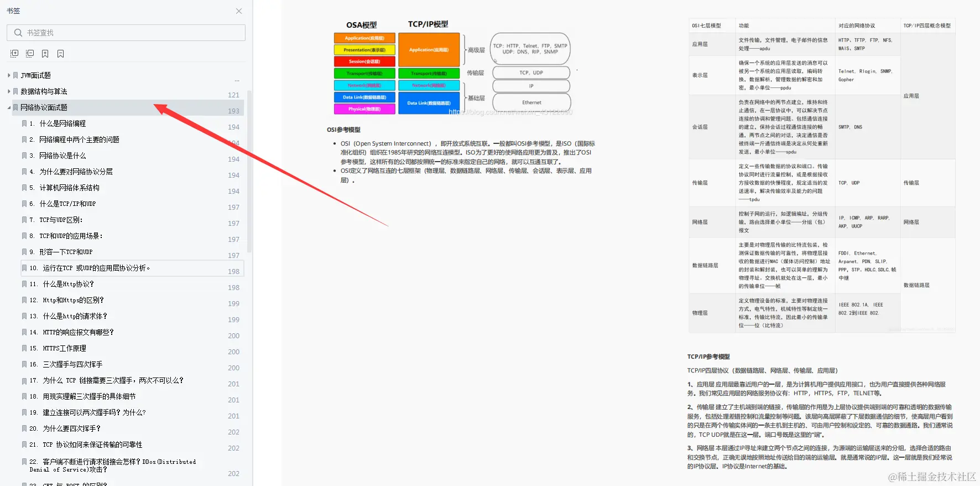
Task: Close the 书签 bookmarks panel
Action: point(239,11)
